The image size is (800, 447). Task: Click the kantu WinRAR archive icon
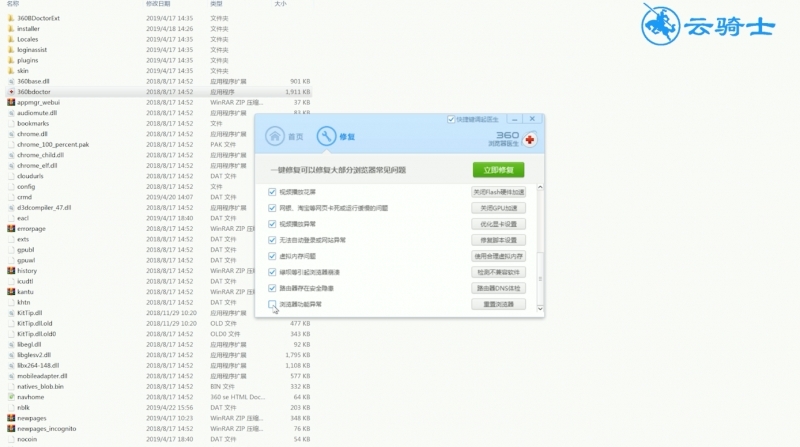pyautogui.click(x=11, y=291)
